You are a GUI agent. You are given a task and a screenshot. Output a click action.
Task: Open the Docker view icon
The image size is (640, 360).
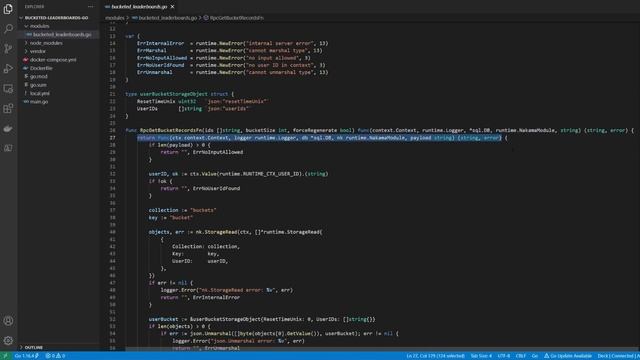coord(8,129)
